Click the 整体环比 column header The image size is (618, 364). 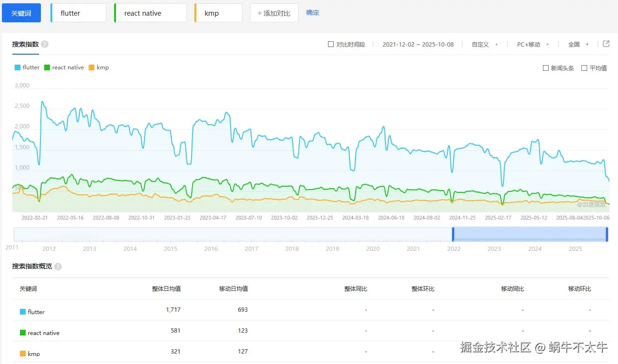(x=423, y=289)
